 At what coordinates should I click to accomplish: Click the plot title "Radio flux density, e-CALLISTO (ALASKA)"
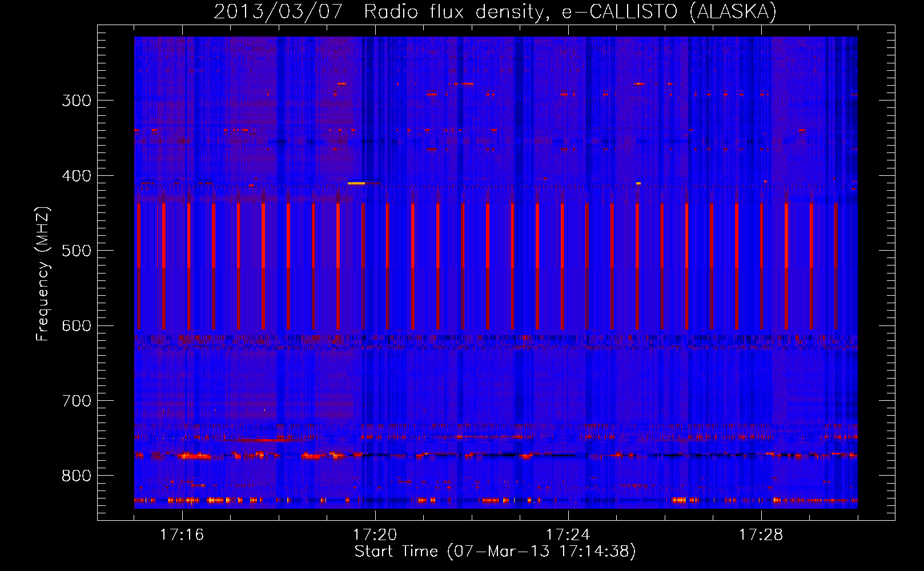pos(570,11)
